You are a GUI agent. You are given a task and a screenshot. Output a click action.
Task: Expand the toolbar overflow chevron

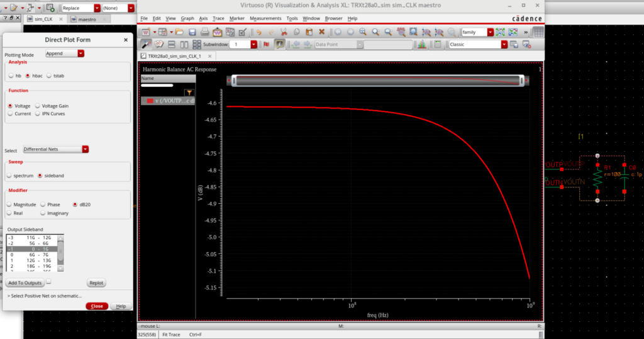tap(526, 32)
